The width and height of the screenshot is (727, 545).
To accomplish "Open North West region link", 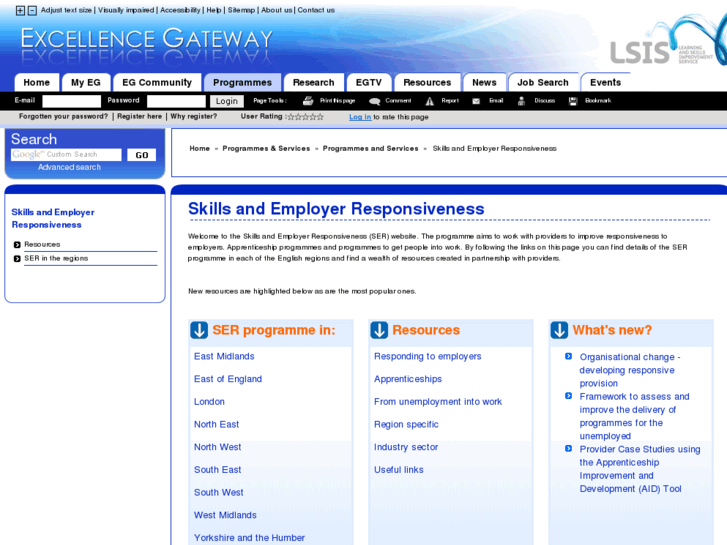I will (x=217, y=447).
